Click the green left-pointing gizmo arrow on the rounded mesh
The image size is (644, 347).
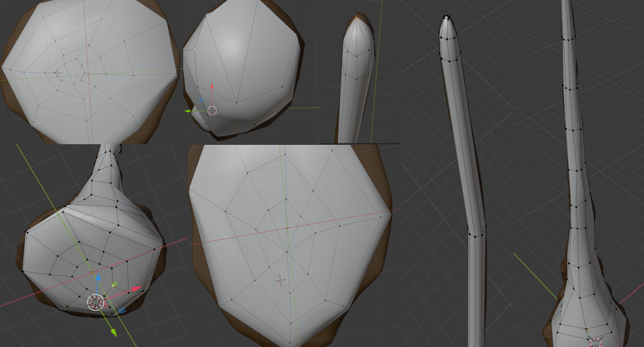[189, 111]
